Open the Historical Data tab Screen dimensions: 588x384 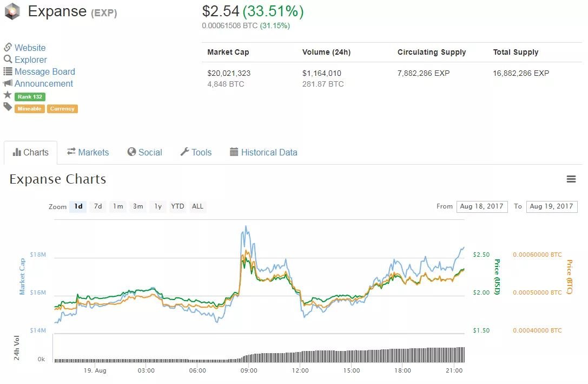(263, 152)
